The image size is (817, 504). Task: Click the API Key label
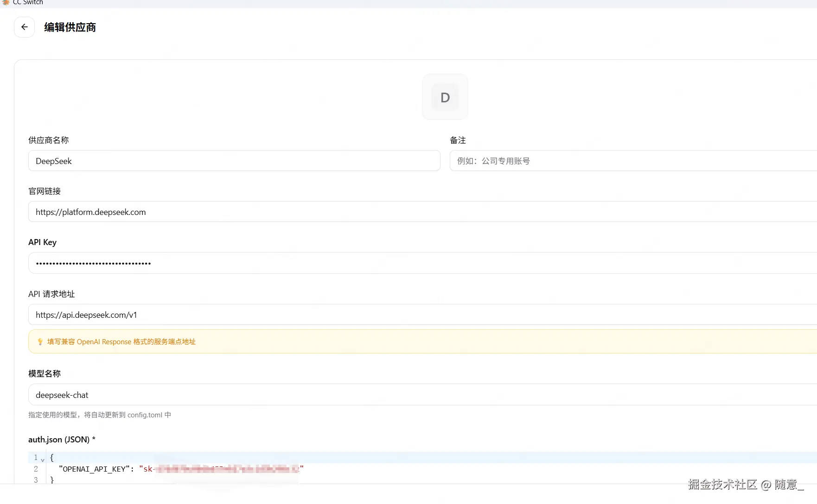click(42, 242)
